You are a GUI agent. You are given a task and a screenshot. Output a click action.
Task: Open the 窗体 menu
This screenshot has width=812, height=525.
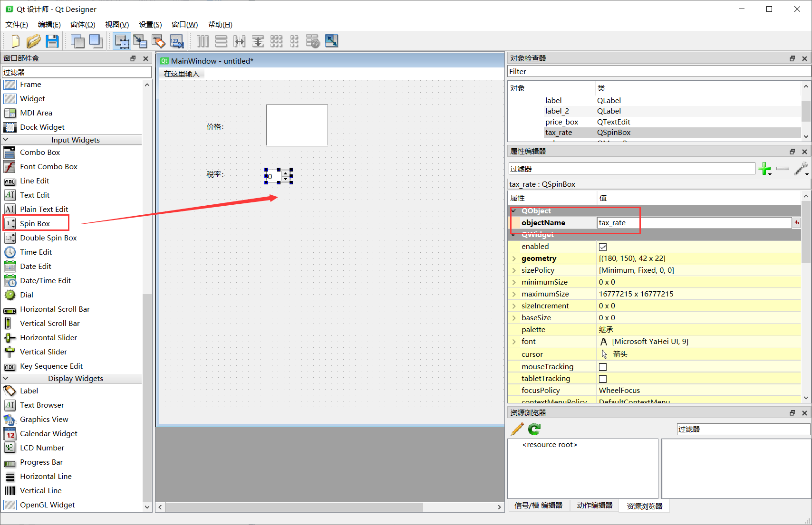coord(82,24)
